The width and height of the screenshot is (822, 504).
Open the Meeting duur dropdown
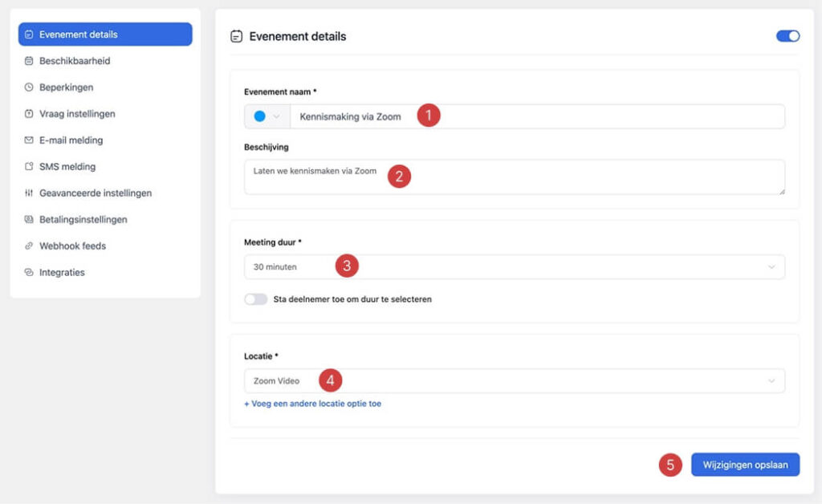click(515, 266)
